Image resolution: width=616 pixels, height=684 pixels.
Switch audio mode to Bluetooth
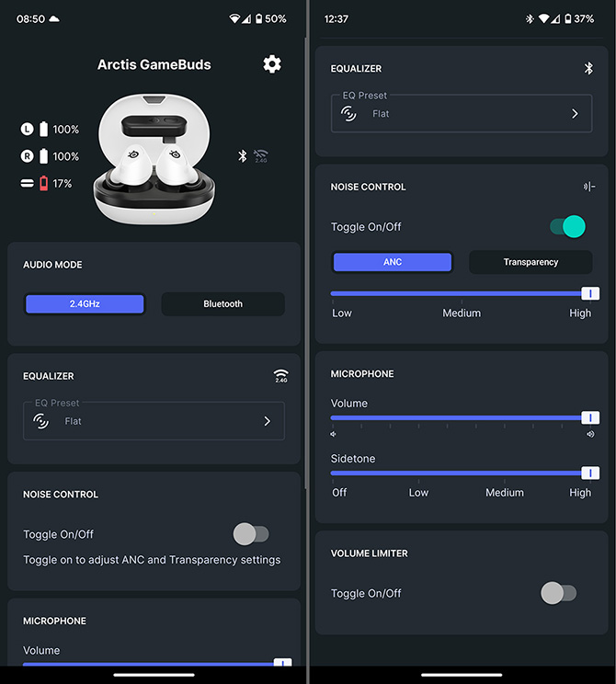[x=222, y=303]
